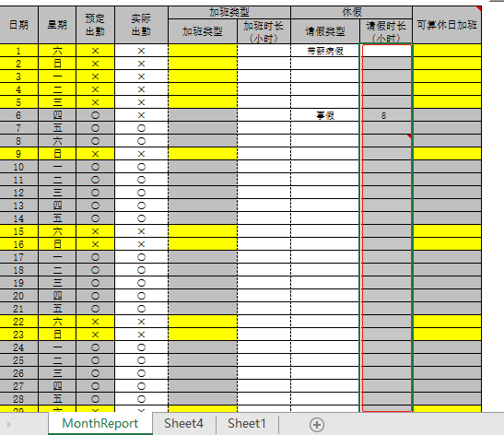Image resolution: width=504 pixels, height=435 pixels.
Task: Select the 请假类型 header cell
Action: click(325, 31)
